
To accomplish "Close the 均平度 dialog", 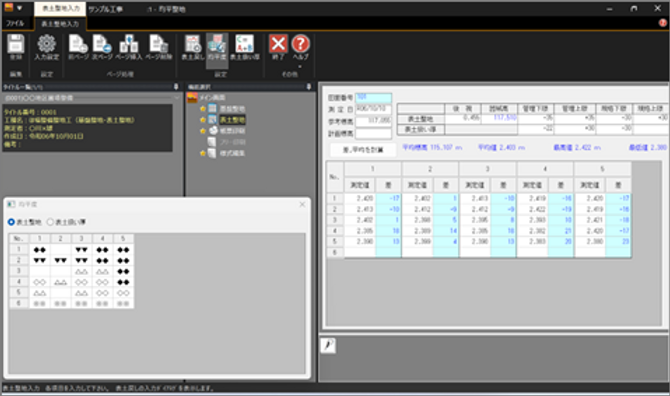I will coord(302,205).
